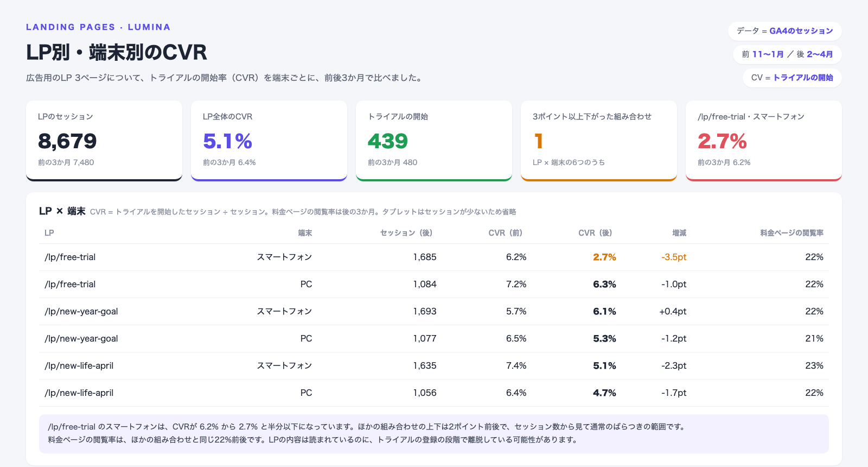Image resolution: width=868 pixels, height=467 pixels.
Task: Click the 料金ページの閲覧率 column header
Action: (x=792, y=233)
